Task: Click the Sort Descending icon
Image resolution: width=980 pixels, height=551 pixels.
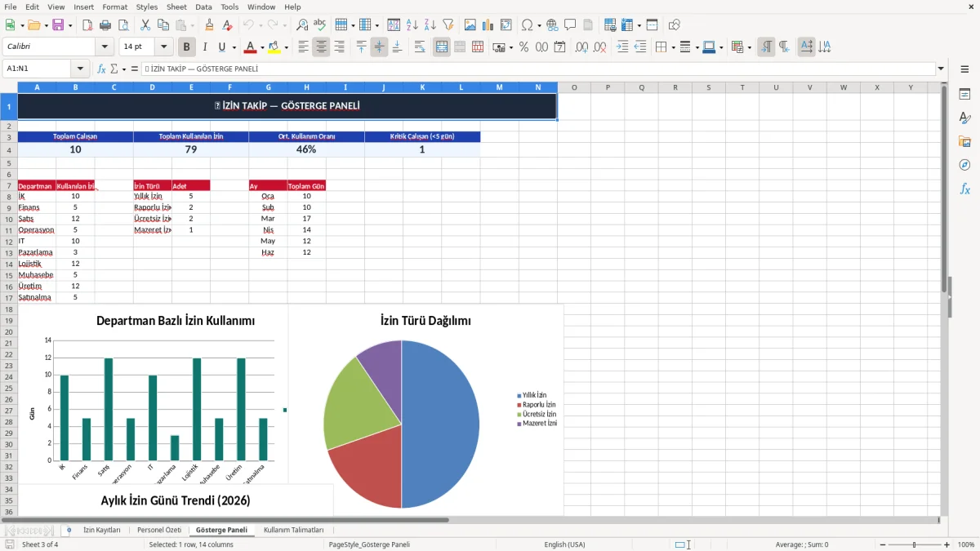Action: tap(430, 25)
